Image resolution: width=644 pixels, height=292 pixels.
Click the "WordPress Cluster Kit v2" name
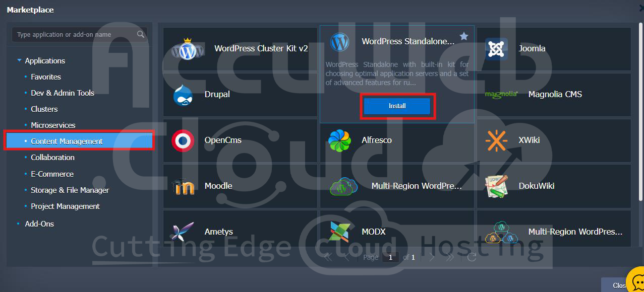pos(261,48)
